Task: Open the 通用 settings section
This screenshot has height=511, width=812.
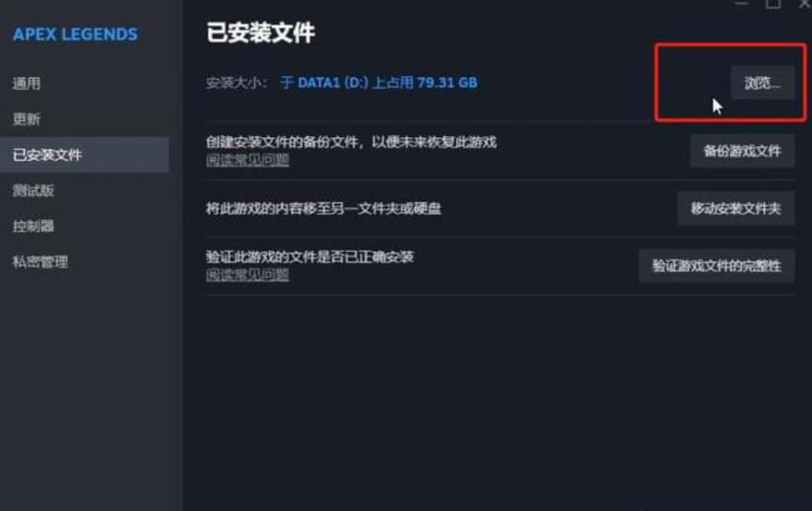Action: click(27, 83)
